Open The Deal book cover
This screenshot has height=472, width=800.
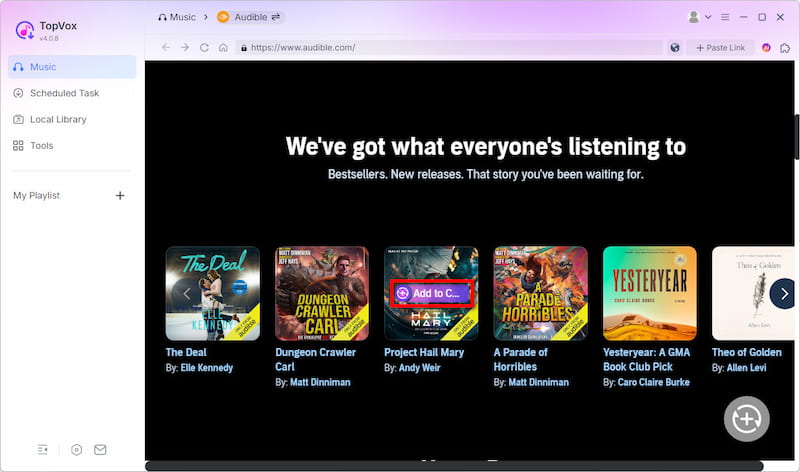[x=213, y=293]
